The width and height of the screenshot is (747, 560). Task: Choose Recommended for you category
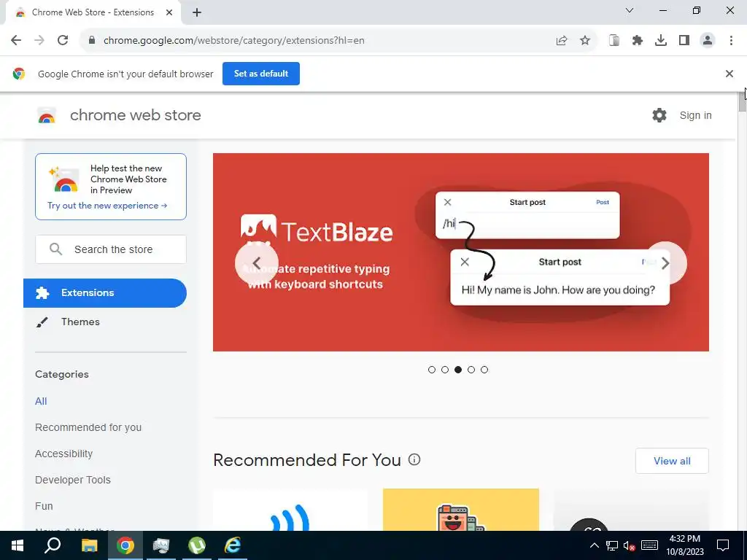point(88,427)
